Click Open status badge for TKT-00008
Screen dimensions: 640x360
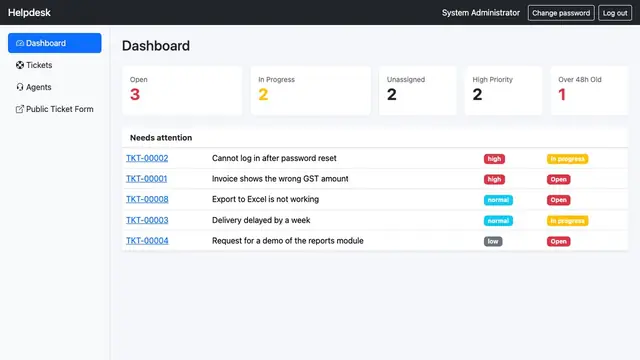558,200
